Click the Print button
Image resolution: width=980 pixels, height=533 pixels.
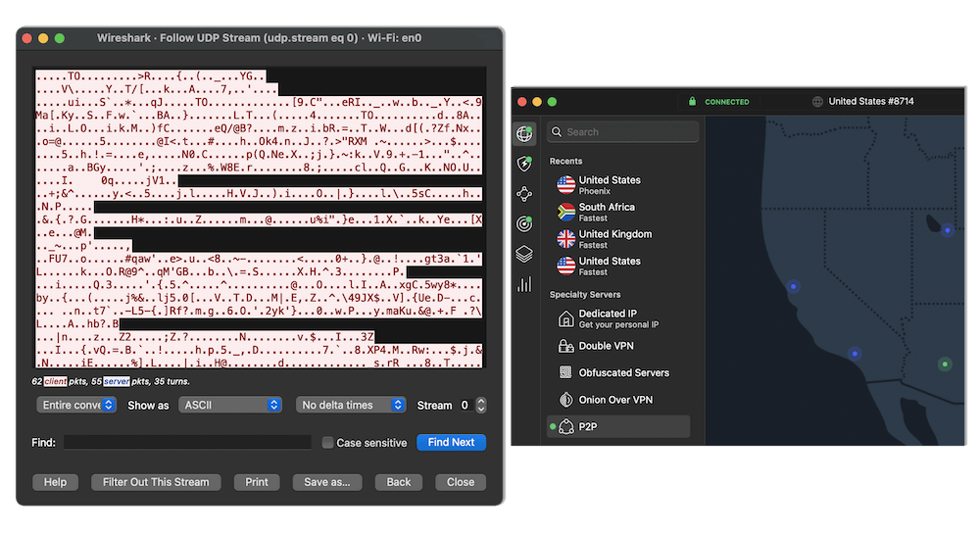pos(256,482)
